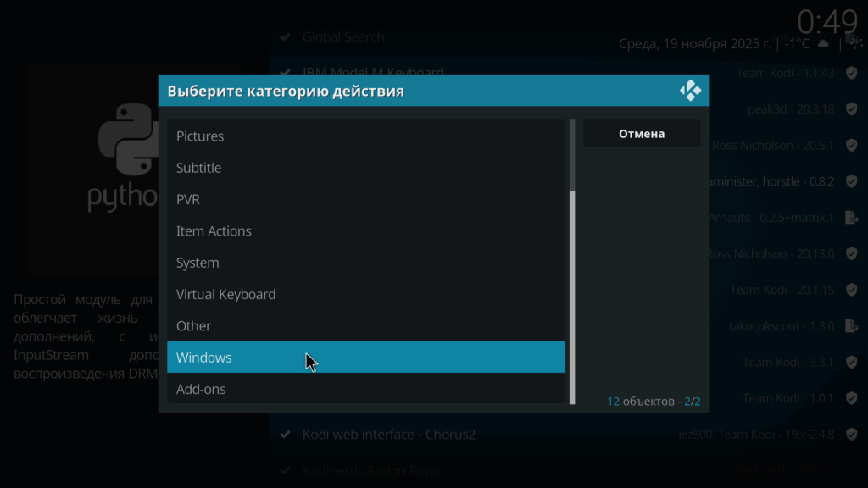The image size is (868, 488).
Task: Click shield icon beside jez500 19.x-2.4.8 entry
Action: tap(850, 435)
